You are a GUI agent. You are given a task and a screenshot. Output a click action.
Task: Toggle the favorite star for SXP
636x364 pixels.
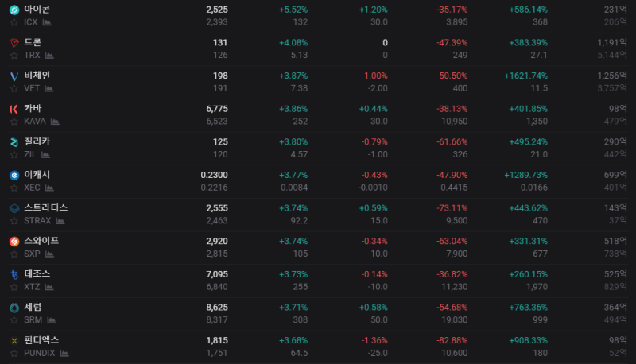[x=14, y=254]
